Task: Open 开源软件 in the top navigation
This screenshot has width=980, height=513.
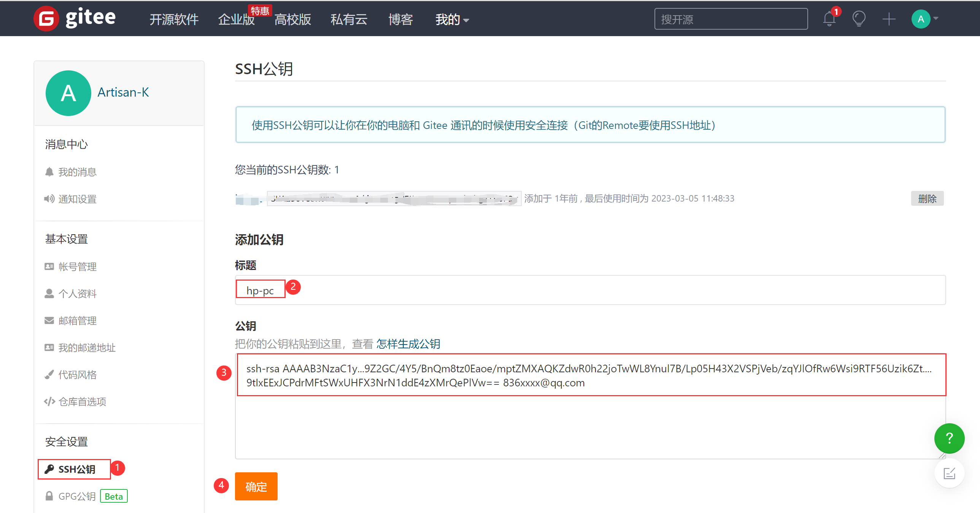Action: [x=174, y=19]
